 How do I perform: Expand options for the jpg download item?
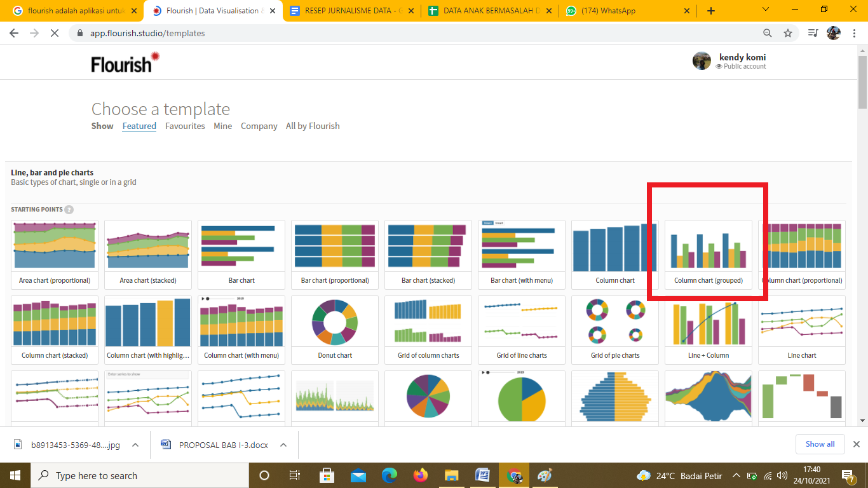135,445
